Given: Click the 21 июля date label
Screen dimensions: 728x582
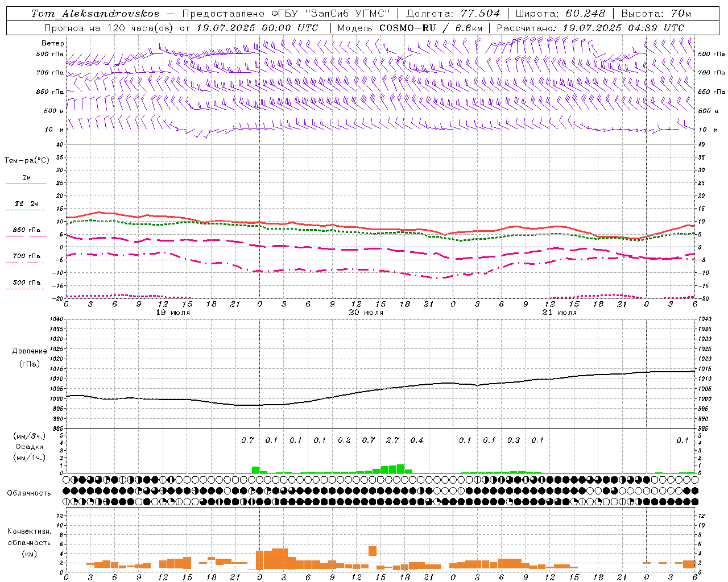Looking at the screenshot, I should [560, 313].
